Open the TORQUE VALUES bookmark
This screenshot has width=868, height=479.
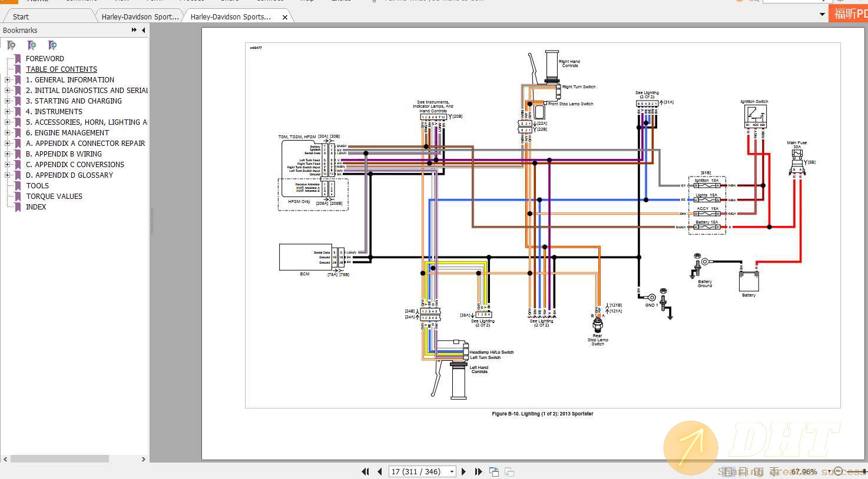[x=54, y=196]
